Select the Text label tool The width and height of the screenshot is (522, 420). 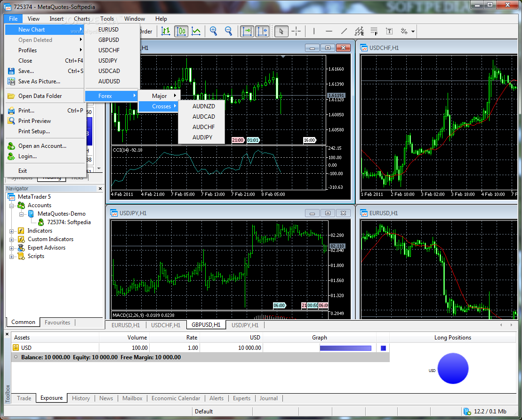point(389,31)
